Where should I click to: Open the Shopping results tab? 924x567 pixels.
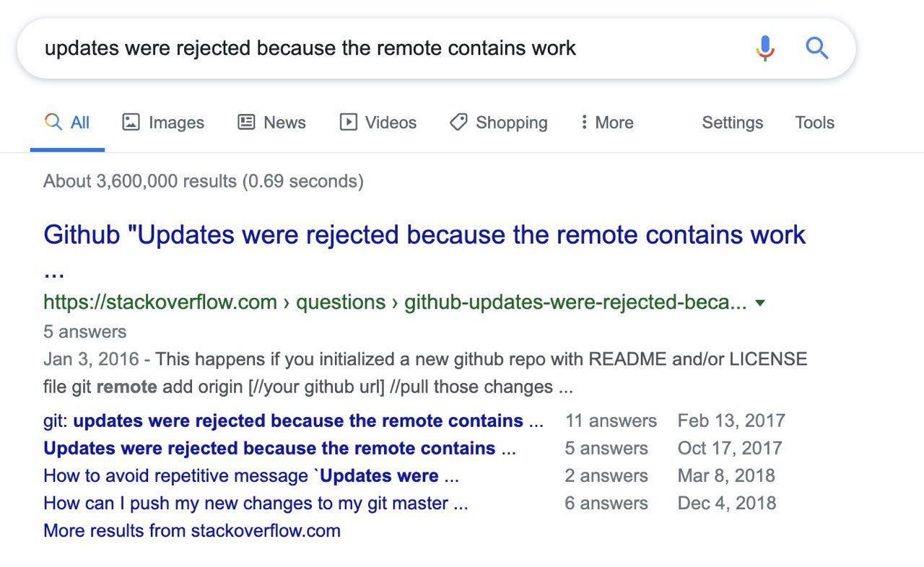pos(498,123)
